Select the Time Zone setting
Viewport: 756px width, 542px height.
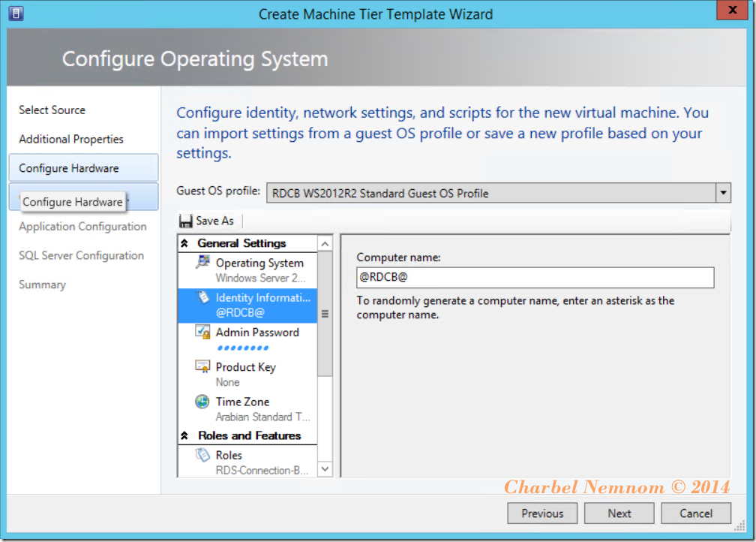click(247, 409)
